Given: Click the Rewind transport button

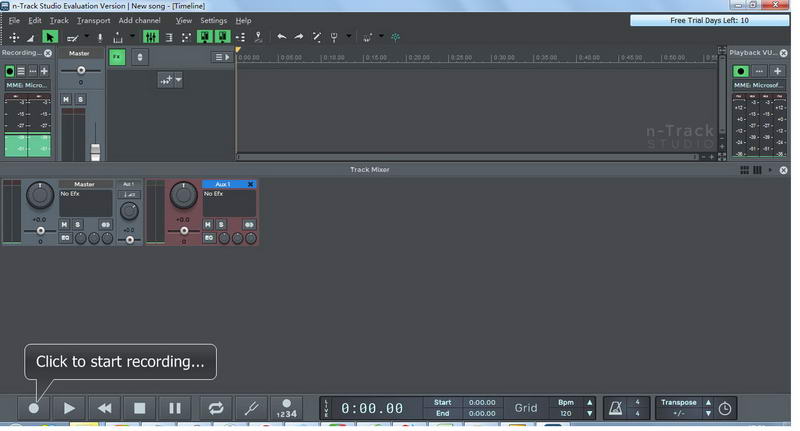Looking at the screenshot, I should coord(105,408).
